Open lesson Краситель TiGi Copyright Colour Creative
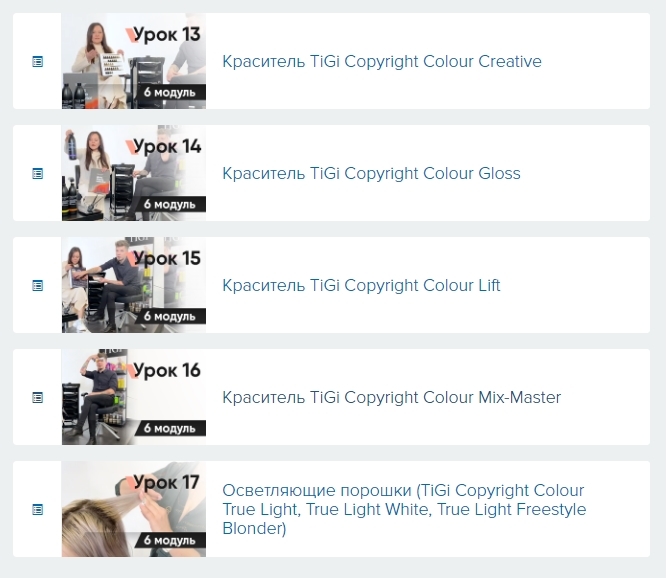667x578 pixels. click(x=382, y=61)
